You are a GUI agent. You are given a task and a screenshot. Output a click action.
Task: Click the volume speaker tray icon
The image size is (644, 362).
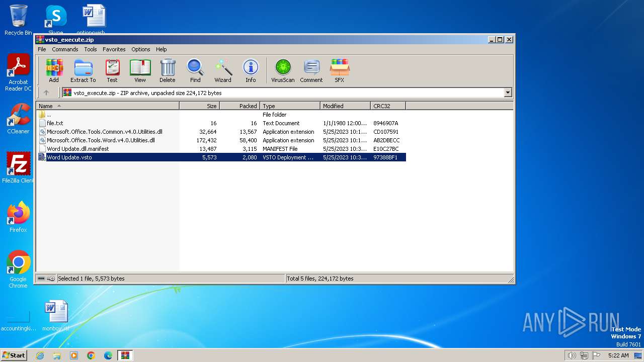click(x=572, y=355)
